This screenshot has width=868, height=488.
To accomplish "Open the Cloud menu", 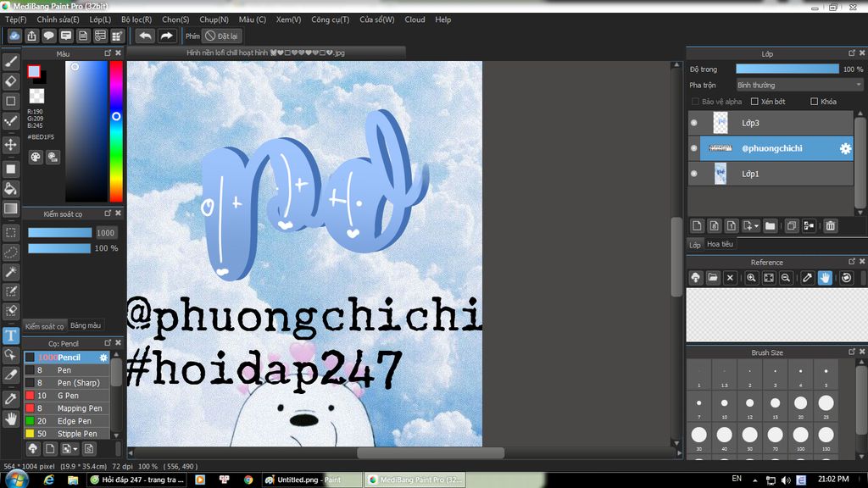I will point(415,19).
